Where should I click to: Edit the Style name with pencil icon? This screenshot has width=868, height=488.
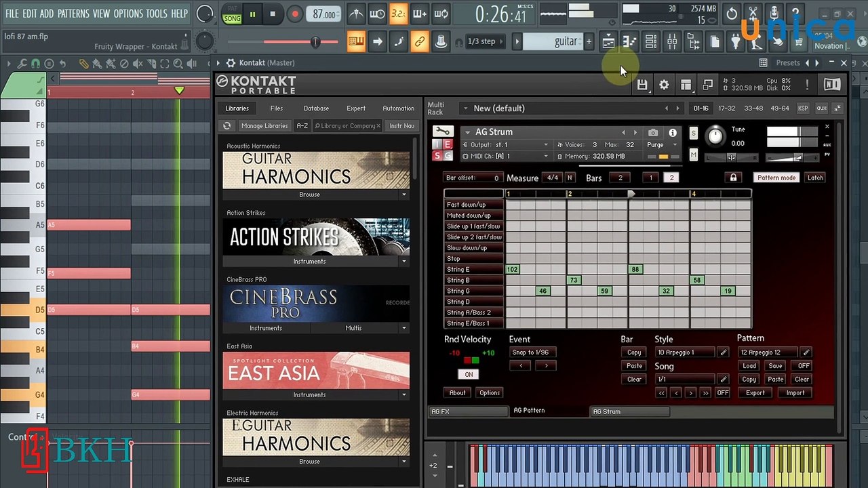[723, 352]
